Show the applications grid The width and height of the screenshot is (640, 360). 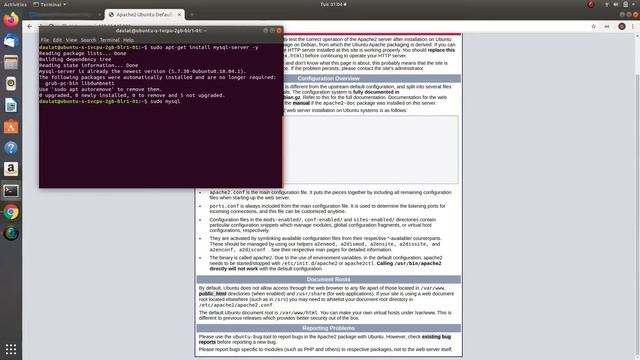pos(11,349)
